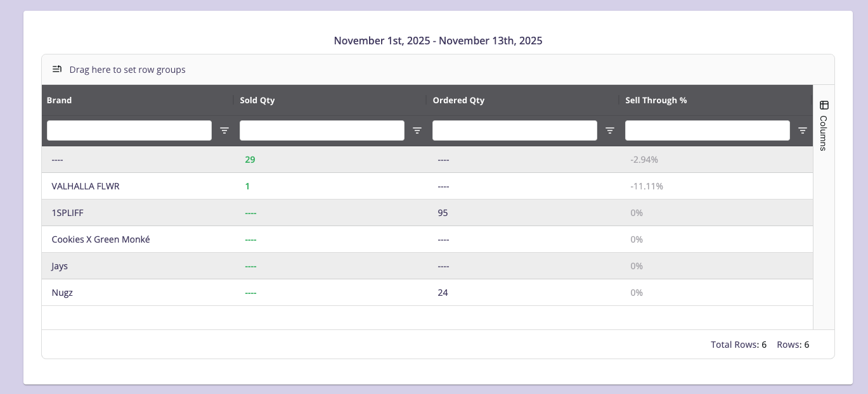This screenshot has width=868, height=394.
Task: Sort by the Brand column header
Action: pos(60,100)
